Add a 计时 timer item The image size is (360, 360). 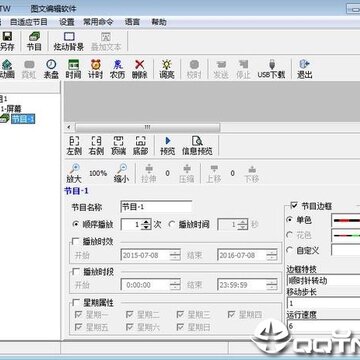(95, 69)
